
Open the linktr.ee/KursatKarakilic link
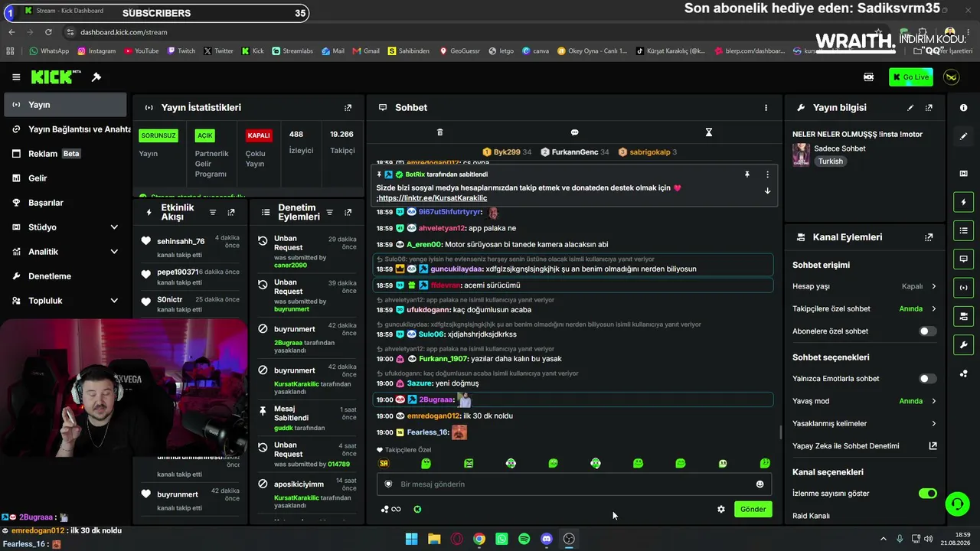point(433,198)
